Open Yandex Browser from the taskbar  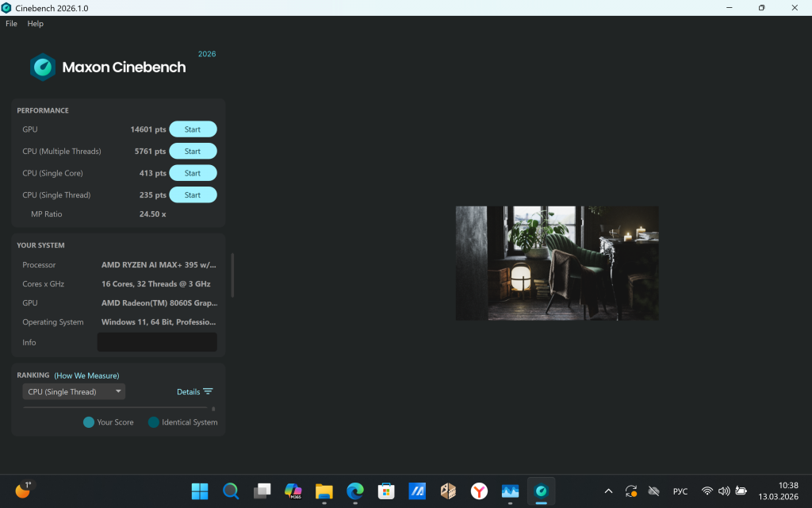(479, 491)
